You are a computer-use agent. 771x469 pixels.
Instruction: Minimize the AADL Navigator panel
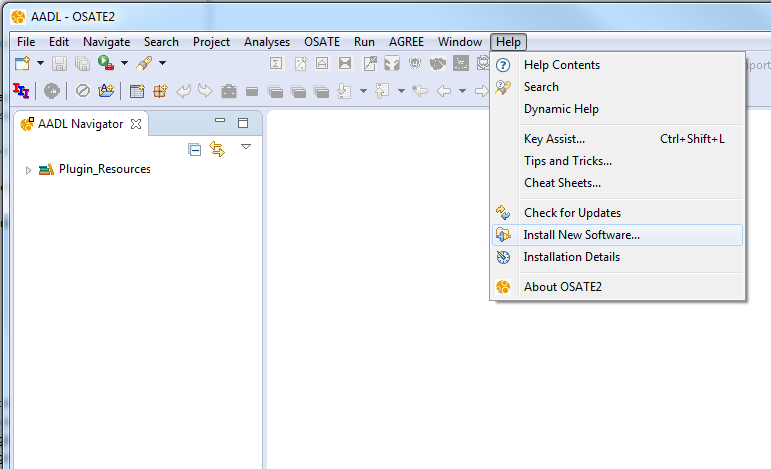[x=220, y=120]
